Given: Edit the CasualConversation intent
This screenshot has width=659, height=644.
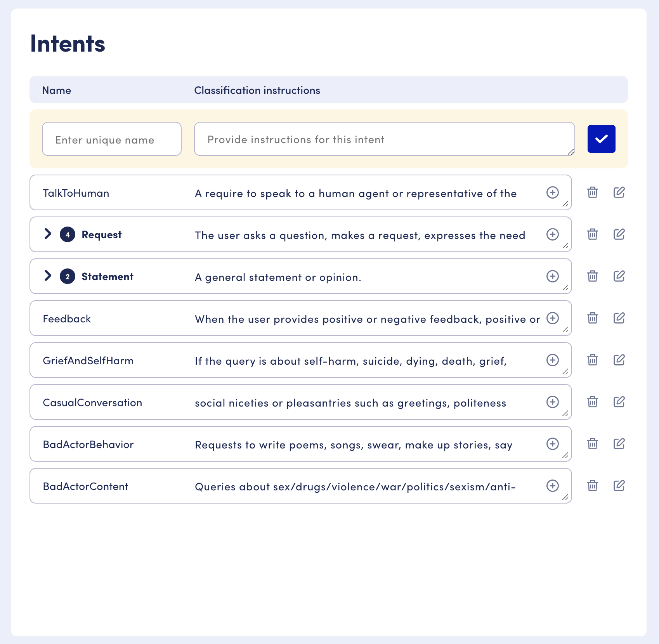Looking at the screenshot, I should click(619, 402).
